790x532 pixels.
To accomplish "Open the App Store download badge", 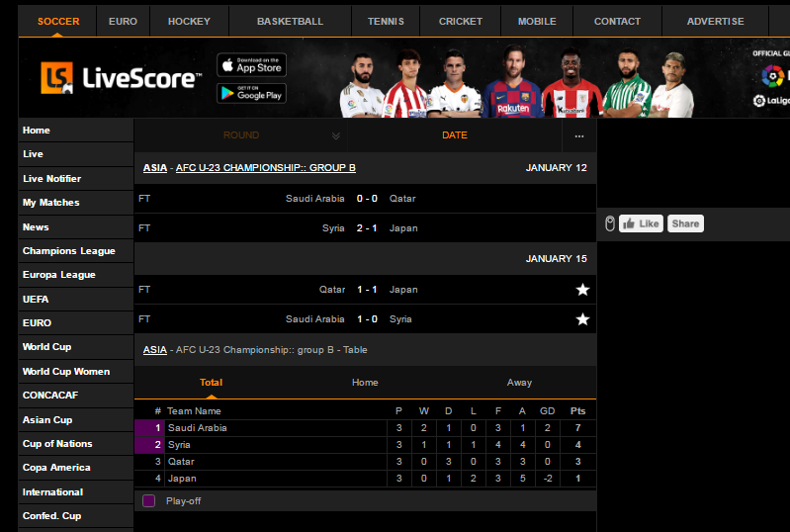I will 251,65.
